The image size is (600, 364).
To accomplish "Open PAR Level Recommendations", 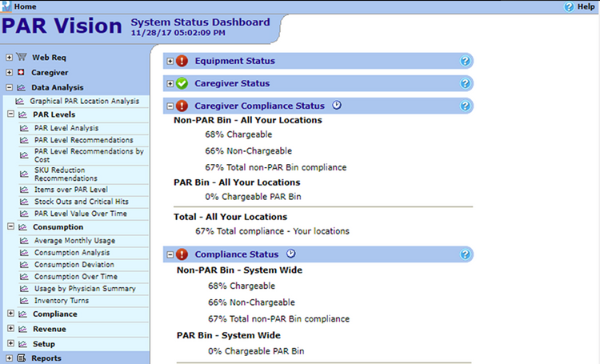I will click(84, 140).
